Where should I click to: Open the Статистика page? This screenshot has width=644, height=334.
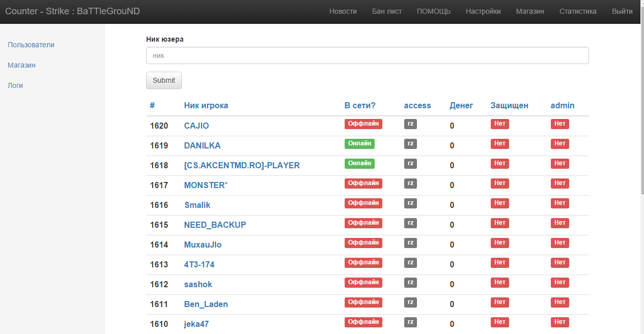tap(578, 11)
